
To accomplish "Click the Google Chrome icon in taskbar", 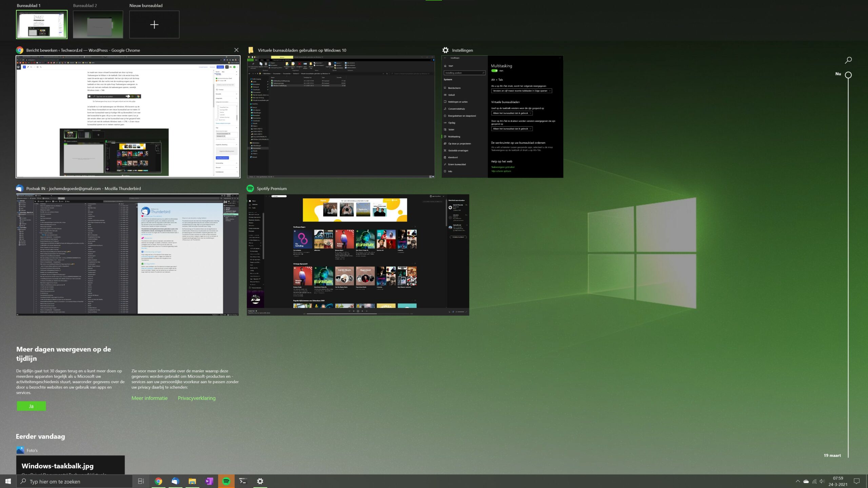I will [158, 481].
